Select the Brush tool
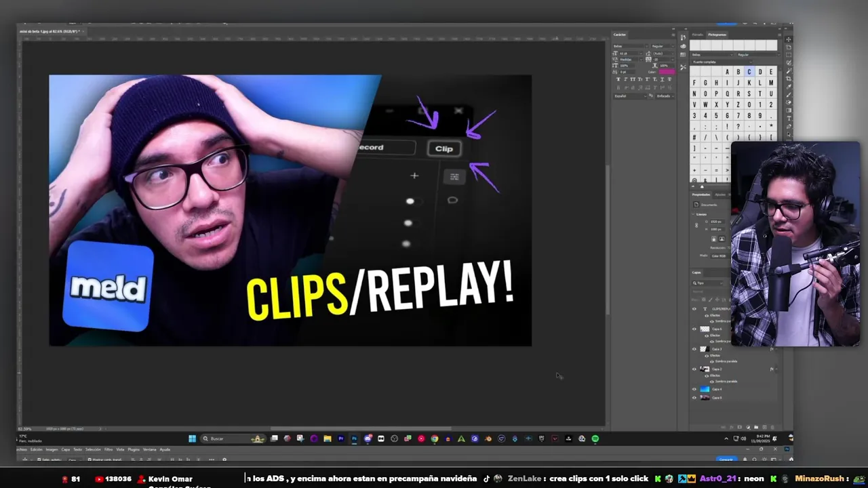 pos(789,94)
